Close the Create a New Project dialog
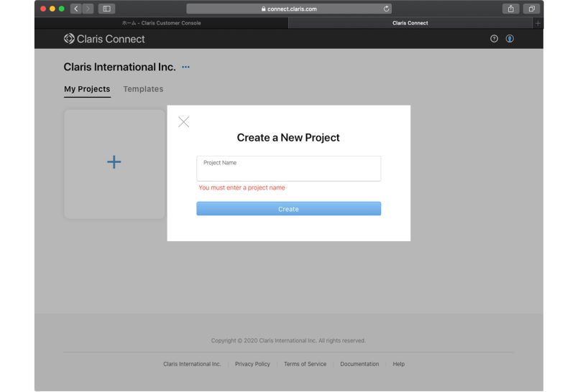This screenshot has height=392, width=575. [184, 121]
